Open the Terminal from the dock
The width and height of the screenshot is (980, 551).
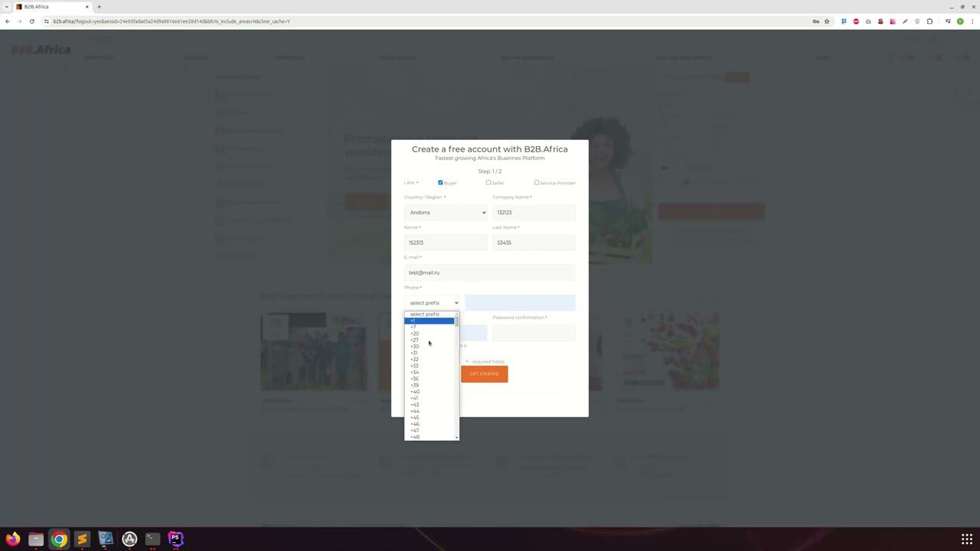pyautogui.click(x=152, y=539)
